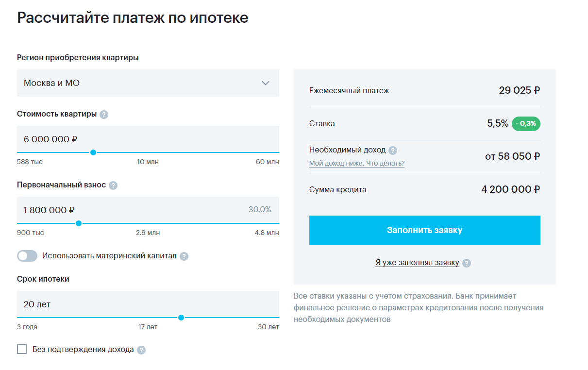Enable Использовать материнский капитал toggle
The width and height of the screenshot is (588, 370).
coord(27,256)
